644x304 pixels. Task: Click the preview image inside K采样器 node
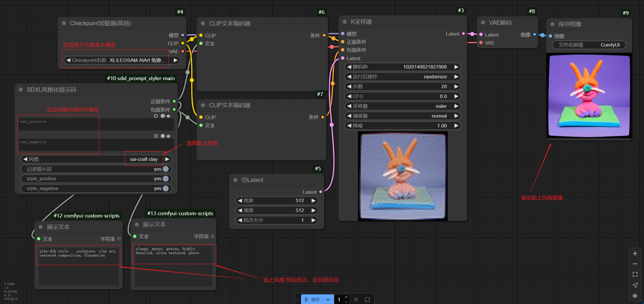(x=403, y=176)
